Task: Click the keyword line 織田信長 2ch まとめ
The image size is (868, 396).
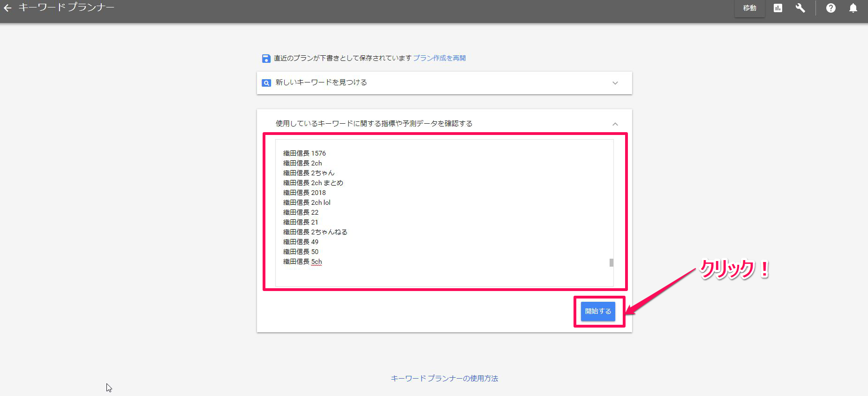Action: coord(313,183)
